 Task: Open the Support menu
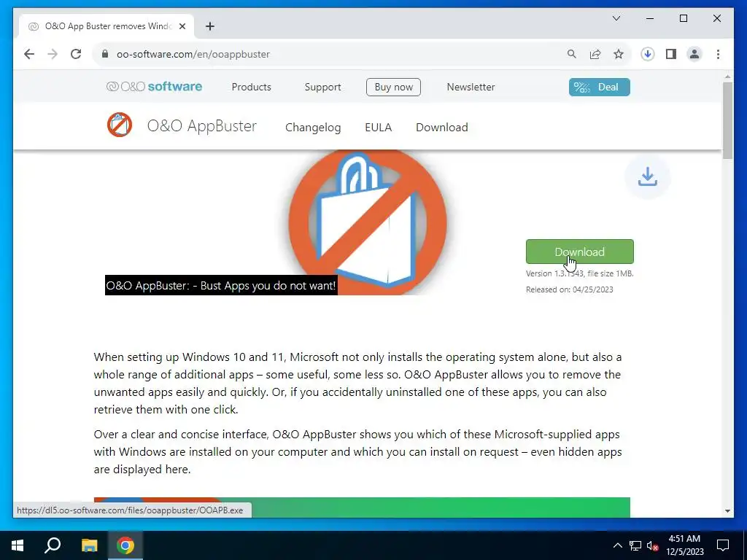tap(322, 87)
